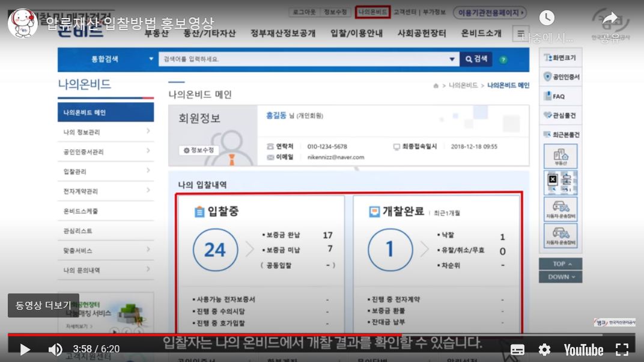The width and height of the screenshot is (644, 362).
Task: Expand 나의 문의내역 sidebar item
Action: 106,270
